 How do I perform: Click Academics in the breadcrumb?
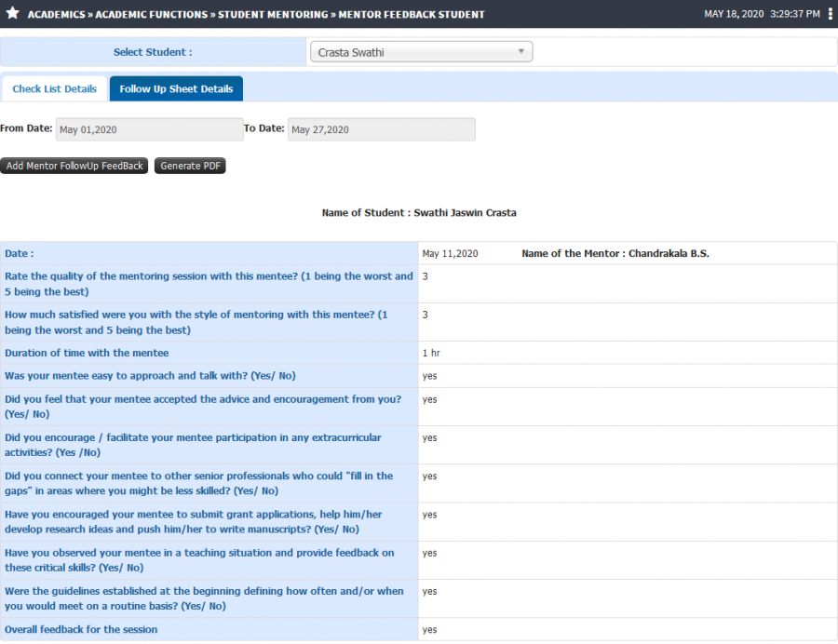pyautogui.click(x=56, y=14)
